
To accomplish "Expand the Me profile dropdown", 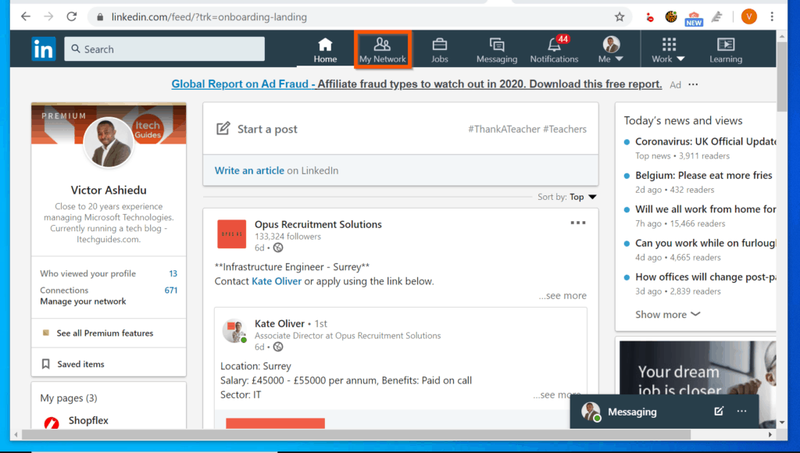I will (x=611, y=50).
